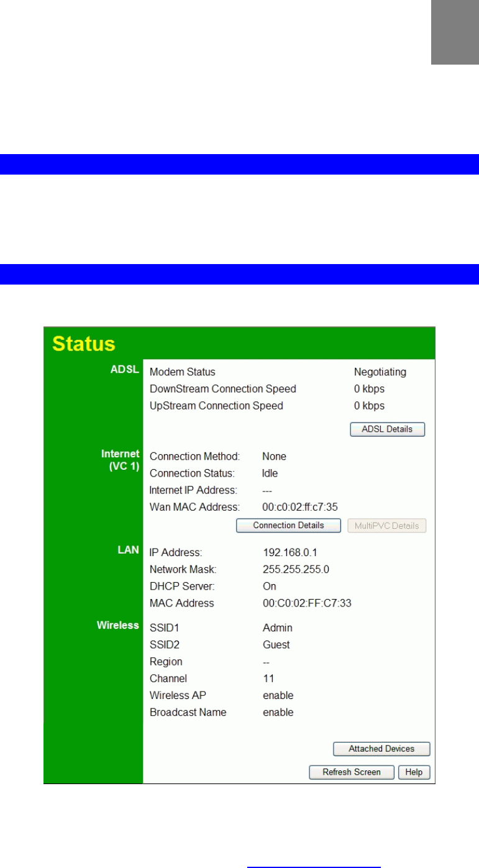Click the On value for DHCP Server
The width and height of the screenshot is (479, 868).
[x=270, y=586]
